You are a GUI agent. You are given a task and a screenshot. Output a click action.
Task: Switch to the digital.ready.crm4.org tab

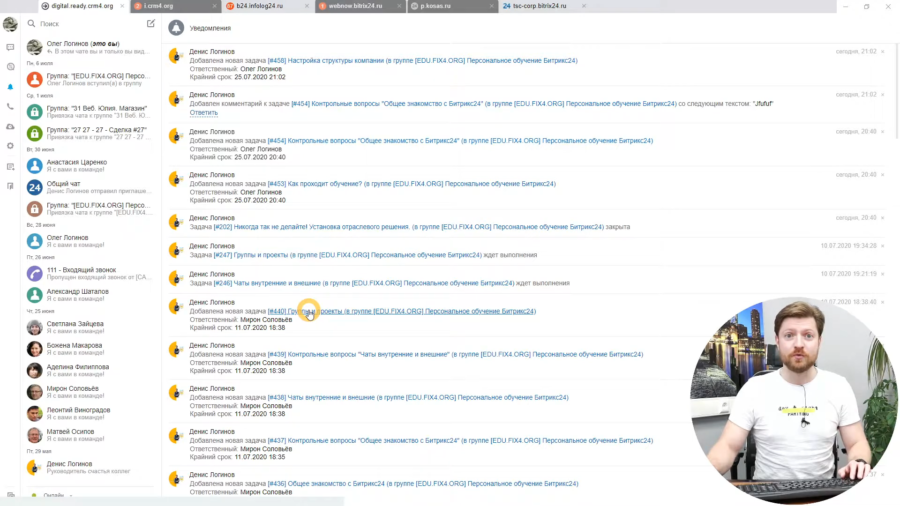[x=81, y=6]
